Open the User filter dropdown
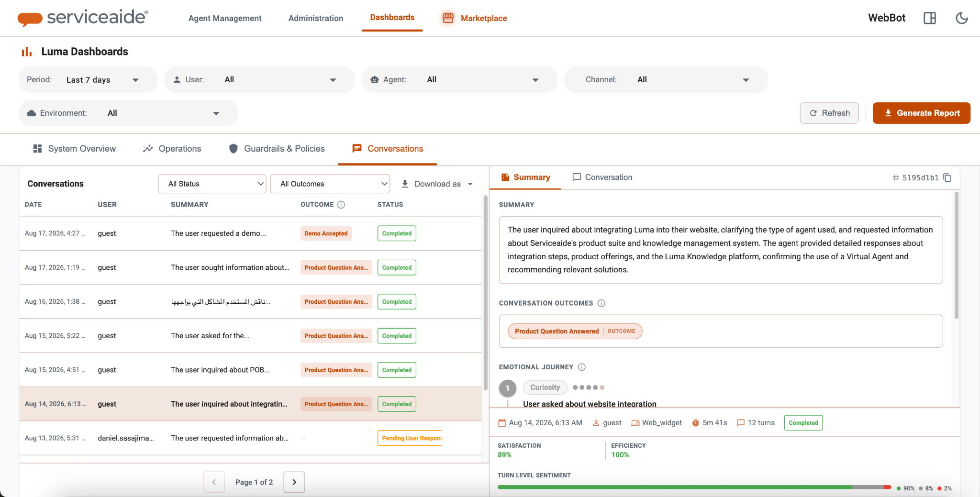 coord(260,80)
